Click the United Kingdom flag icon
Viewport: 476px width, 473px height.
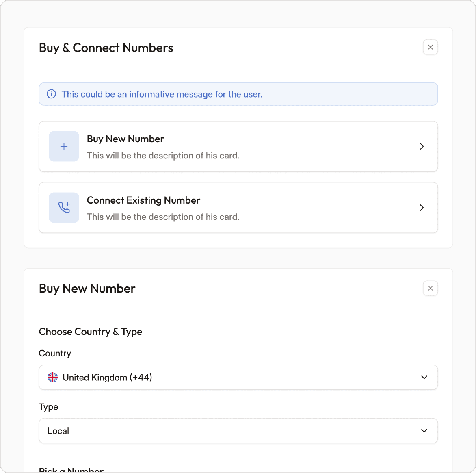point(53,378)
